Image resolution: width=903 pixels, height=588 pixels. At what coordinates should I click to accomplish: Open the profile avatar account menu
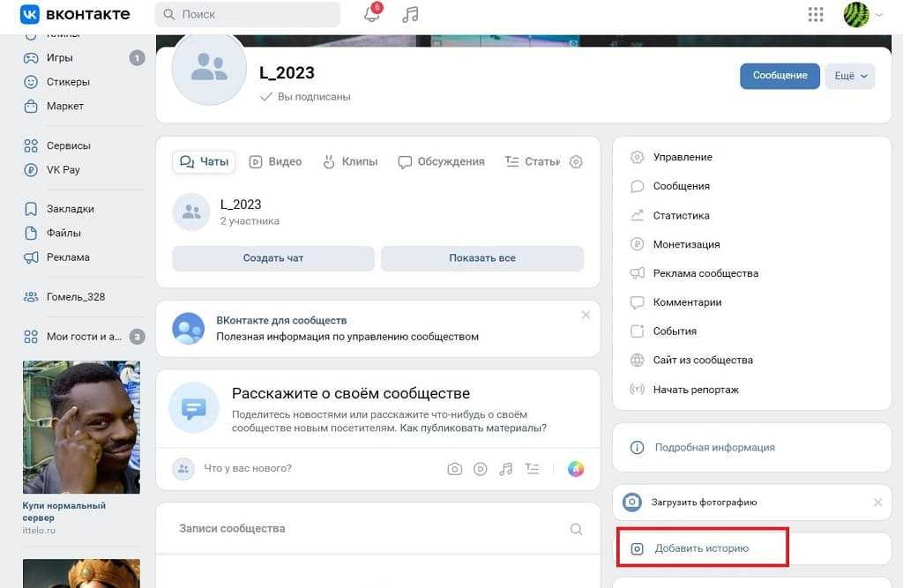tap(862, 14)
